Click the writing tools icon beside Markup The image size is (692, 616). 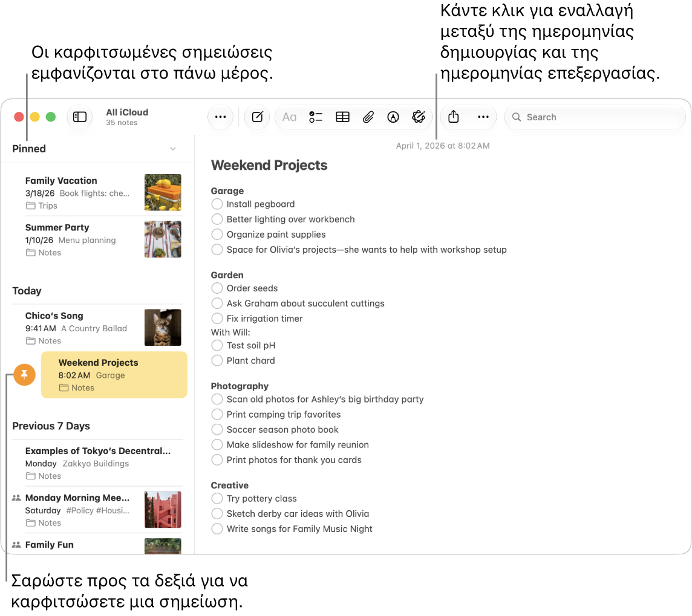419,117
